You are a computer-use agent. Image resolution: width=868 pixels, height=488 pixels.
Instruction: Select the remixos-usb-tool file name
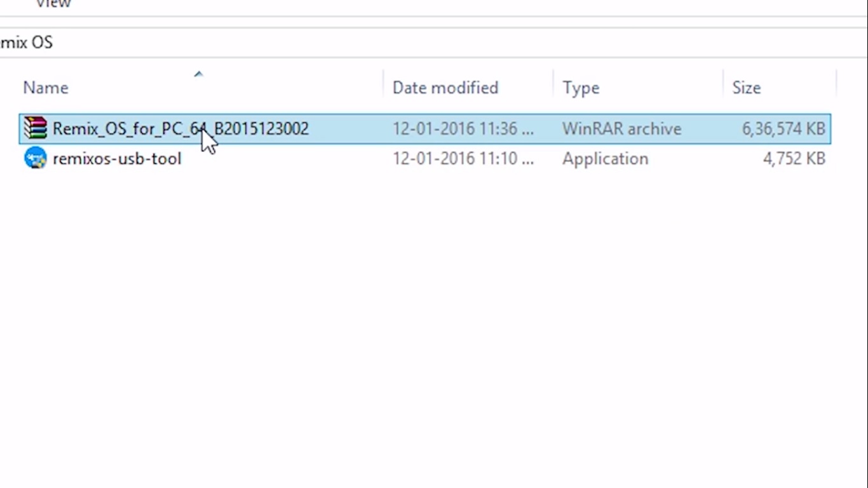(117, 158)
